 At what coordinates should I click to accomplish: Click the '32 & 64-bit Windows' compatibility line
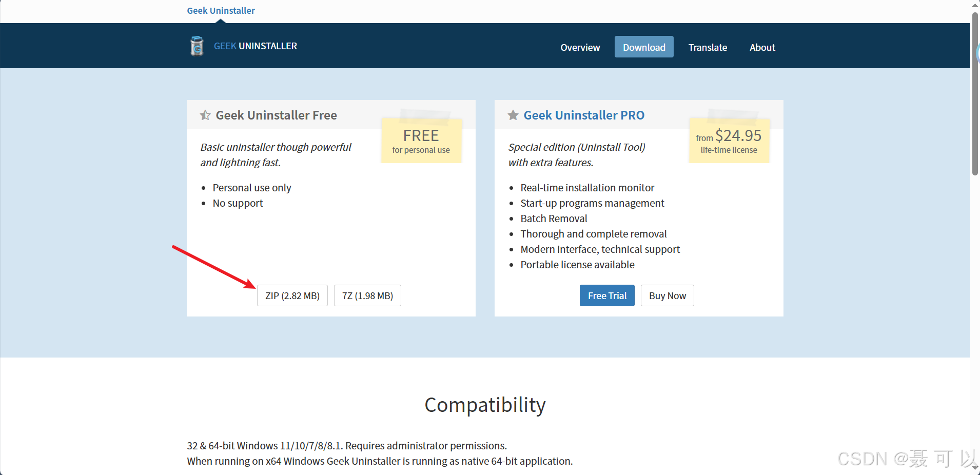(x=347, y=446)
